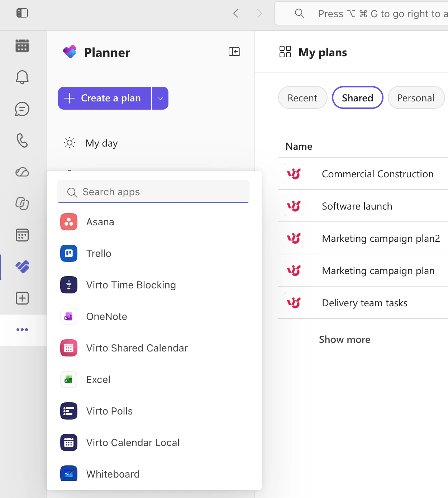Open the Virto Calendar Local app
This screenshot has width=448, height=498.
pos(154,443)
